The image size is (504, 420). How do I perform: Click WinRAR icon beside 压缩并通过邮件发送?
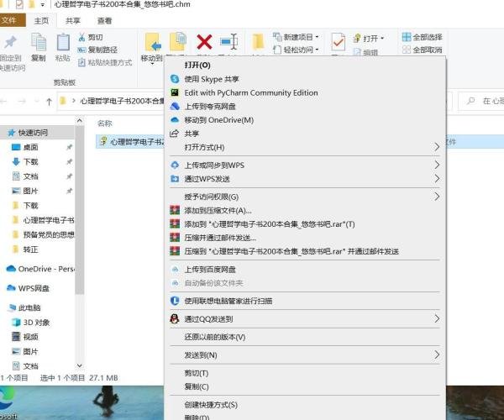[175, 238]
